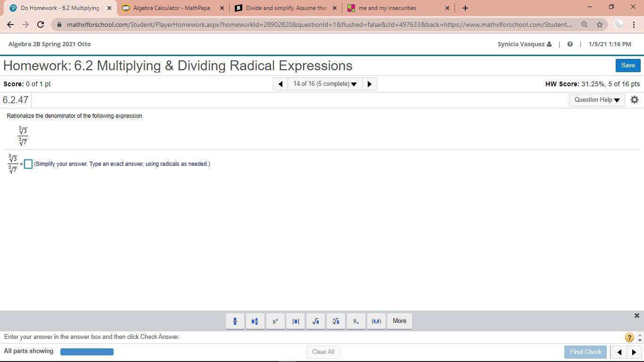Click the 'Simplify your answer' hint text
Viewport: 644px width, 362px height.
[122, 164]
